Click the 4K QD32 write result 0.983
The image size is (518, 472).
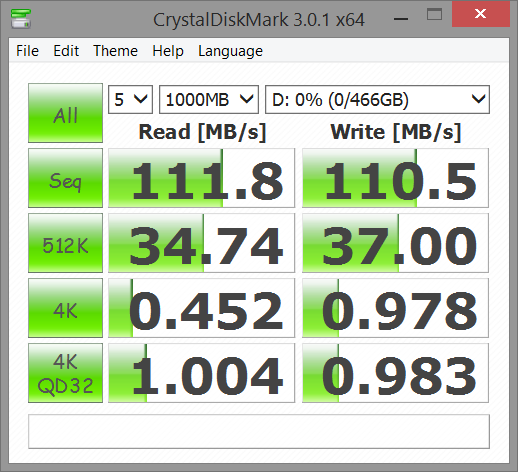395,373
